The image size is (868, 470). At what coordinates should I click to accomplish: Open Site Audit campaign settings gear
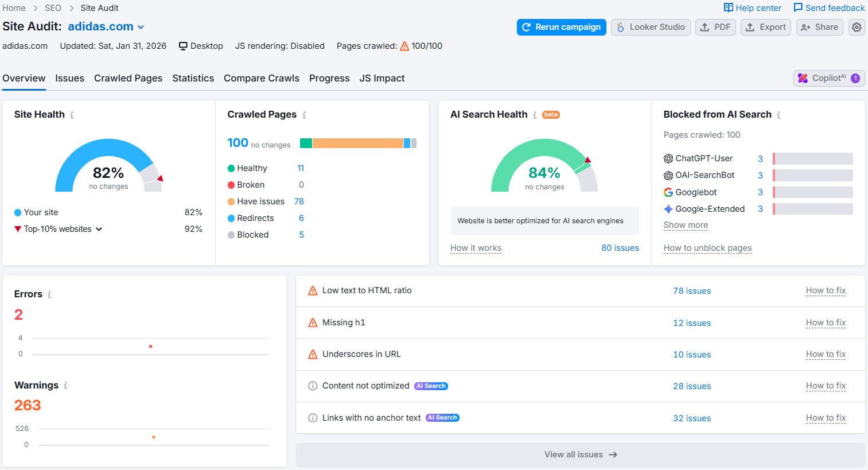pyautogui.click(x=857, y=27)
